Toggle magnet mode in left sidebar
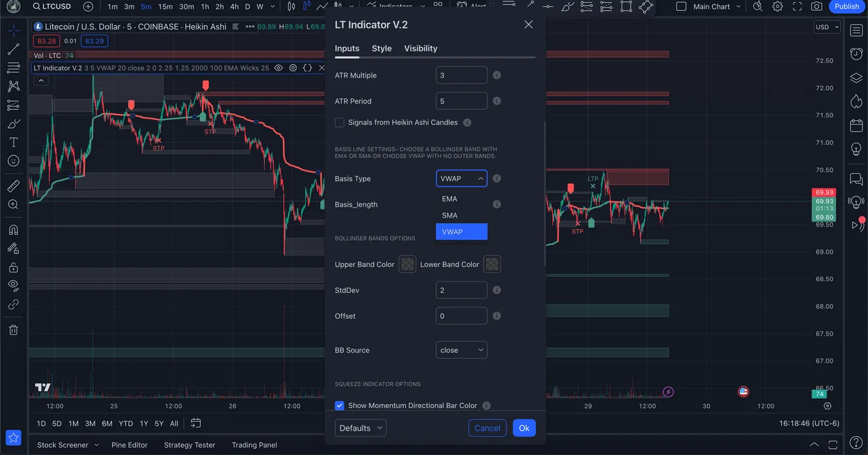Image resolution: width=868 pixels, height=455 pixels. tap(14, 230)
